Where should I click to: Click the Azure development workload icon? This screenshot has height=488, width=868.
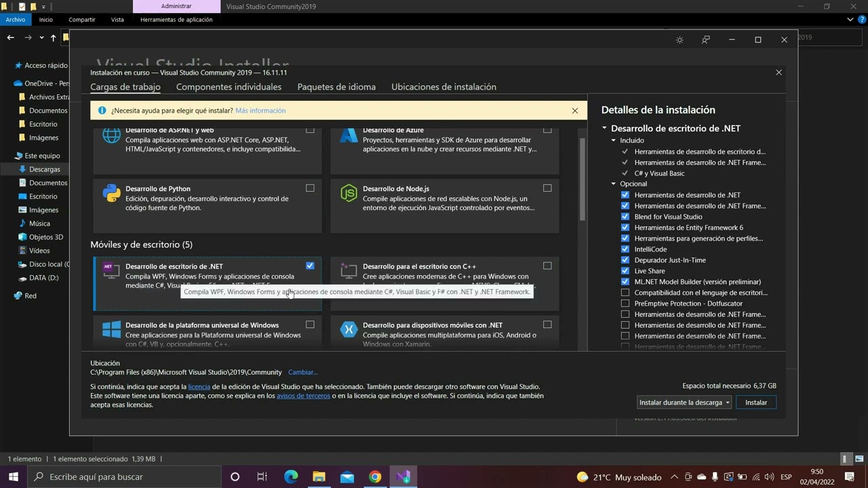pyautogui.click(x=349, y=135)
